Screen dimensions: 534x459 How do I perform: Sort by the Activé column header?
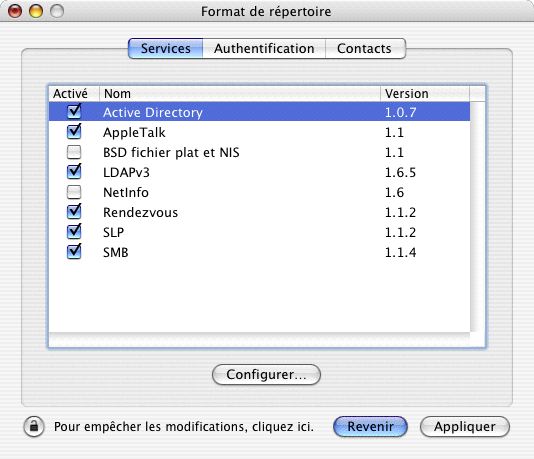point(74,94)
